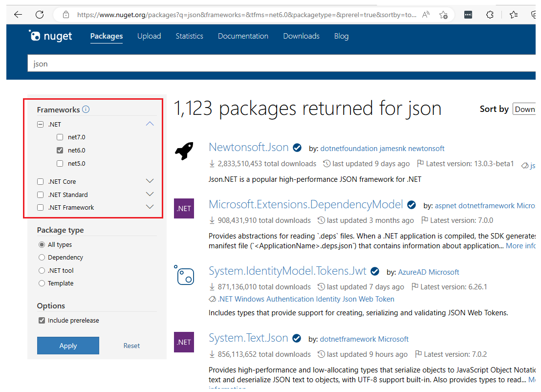This screenshot has width=541, height=392.
Task: Open owner link dotnetfoundation
Action: (349, 149)
